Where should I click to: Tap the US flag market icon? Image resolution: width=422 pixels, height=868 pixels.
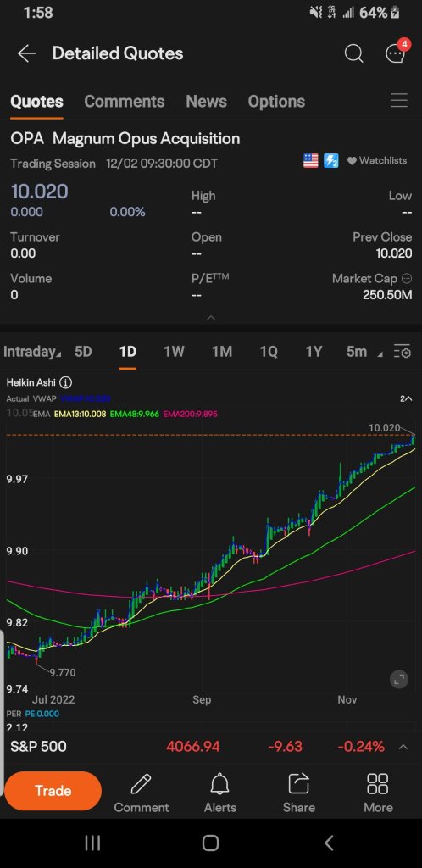tap(311, 161)
